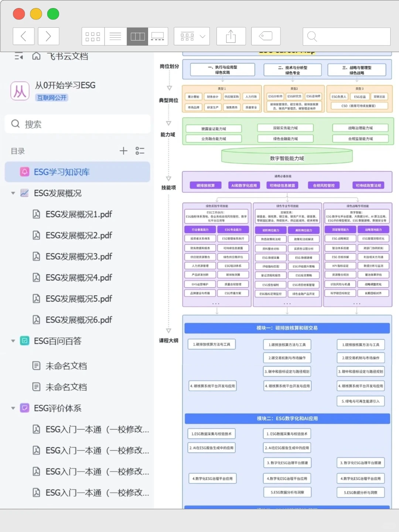Toggle the card preview view mode
The width and height of the screenshot is (399, 532).
[158, 36]
